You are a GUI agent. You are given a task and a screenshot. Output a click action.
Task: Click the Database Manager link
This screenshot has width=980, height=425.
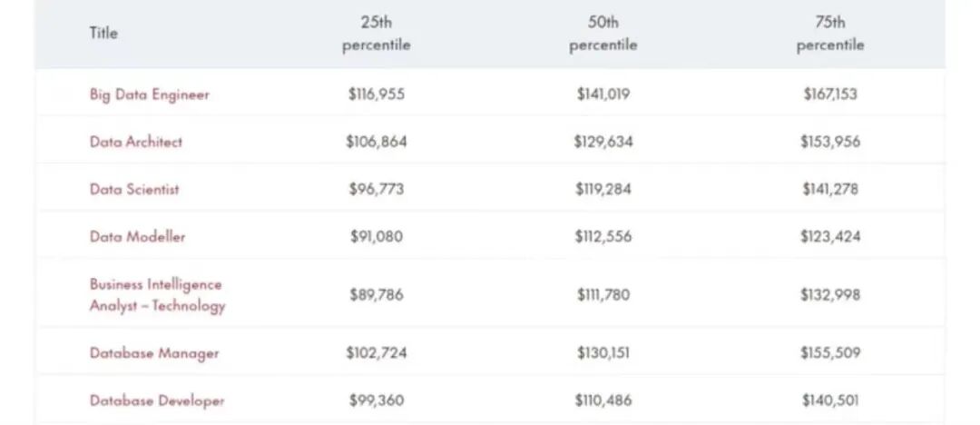point(154,353)
